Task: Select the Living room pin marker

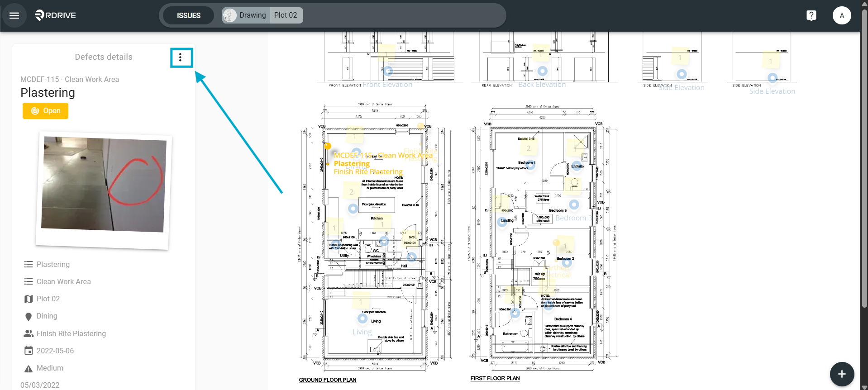Action: click(362, 319)
